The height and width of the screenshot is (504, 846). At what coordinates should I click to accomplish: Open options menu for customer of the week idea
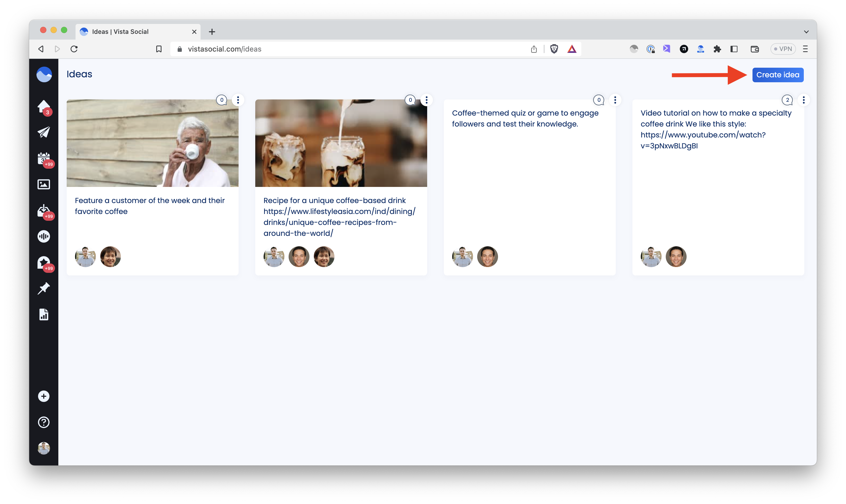238,100
